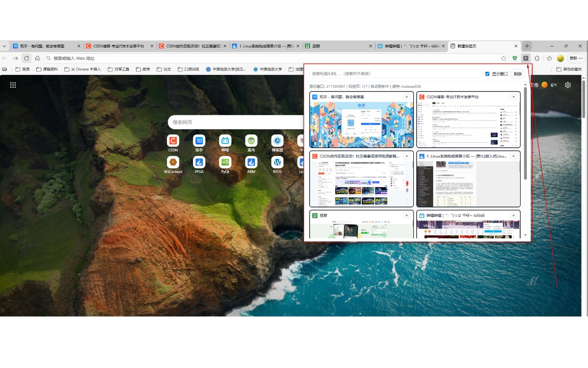The height and width of the screenshot is (368, 588).
Task: Select the CSDN博客 page thumbnail in popup
Action: [x=469, y=125]
